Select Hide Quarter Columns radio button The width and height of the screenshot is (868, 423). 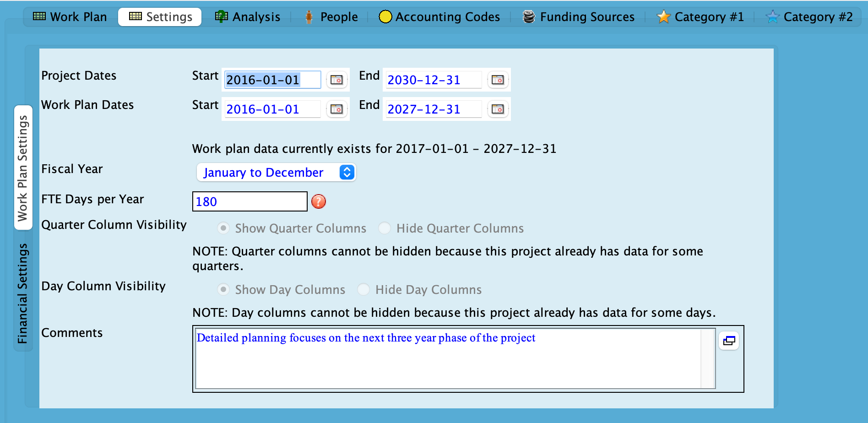[x=385, y=228]
